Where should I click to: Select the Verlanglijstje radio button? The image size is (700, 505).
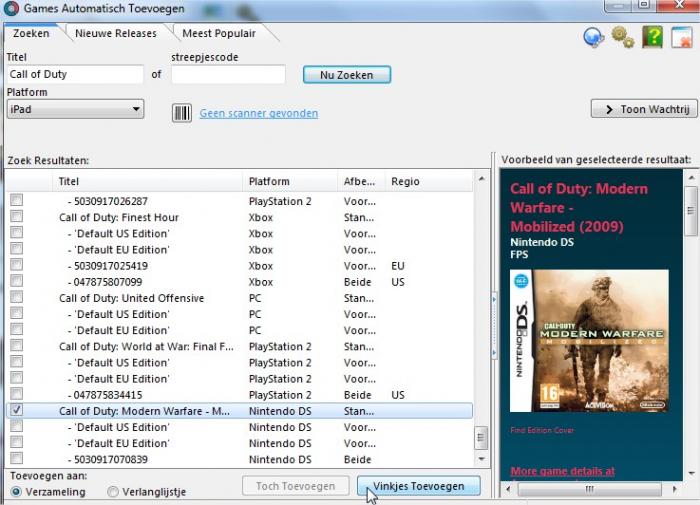click(x=113, y=492)
